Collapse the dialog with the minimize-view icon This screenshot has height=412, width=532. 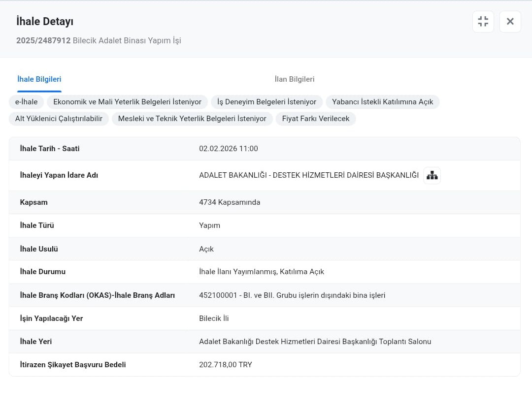click(x=483, y=22)
